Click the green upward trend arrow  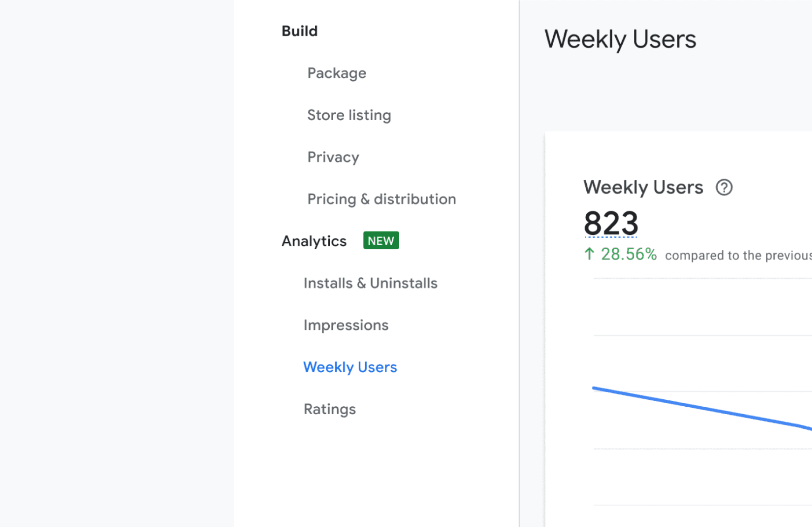(x=589, y=254)
